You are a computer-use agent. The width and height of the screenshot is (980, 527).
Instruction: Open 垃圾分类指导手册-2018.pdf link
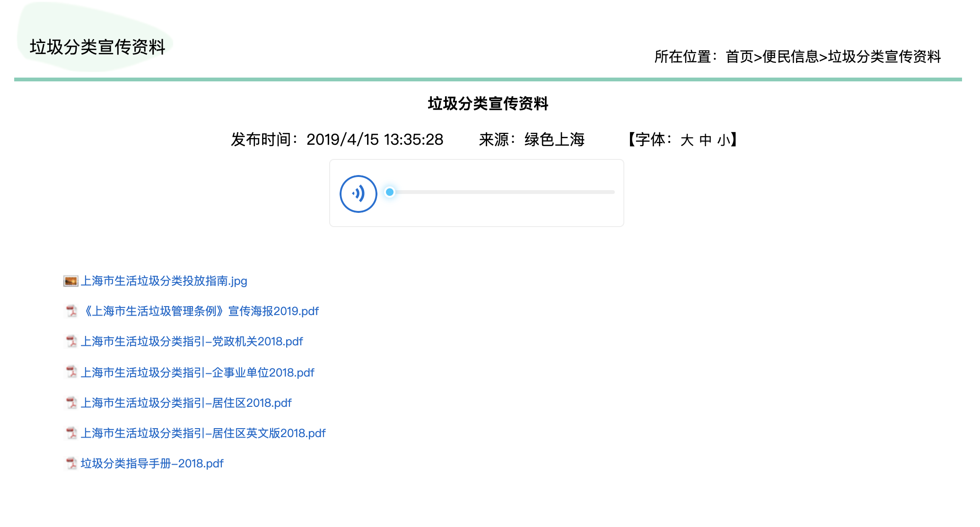(152, 464)
